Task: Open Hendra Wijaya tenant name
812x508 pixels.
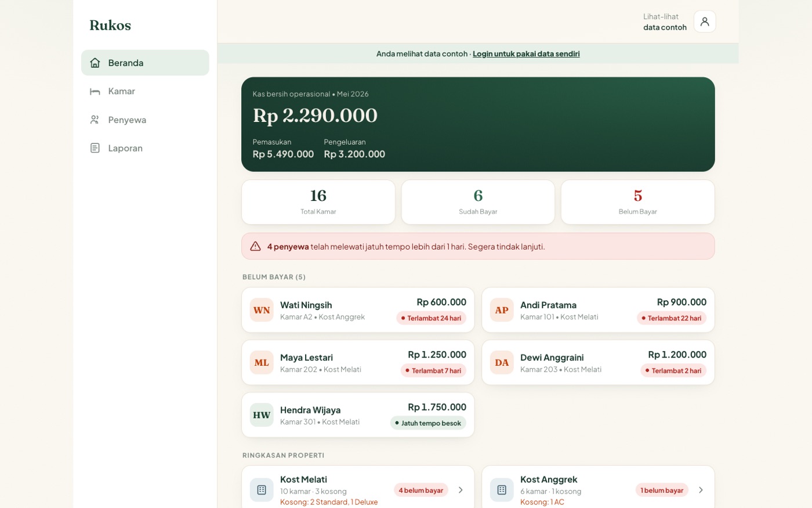Action: [310, 410]
